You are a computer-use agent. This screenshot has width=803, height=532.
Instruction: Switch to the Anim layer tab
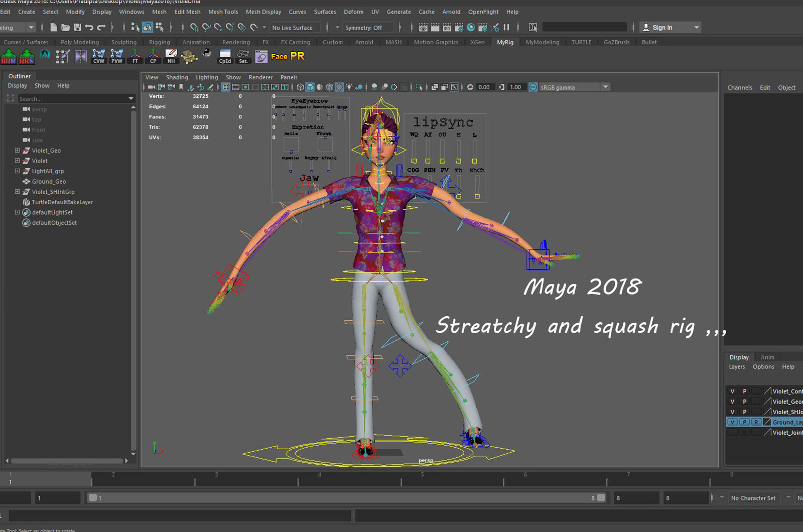point(767,357)
